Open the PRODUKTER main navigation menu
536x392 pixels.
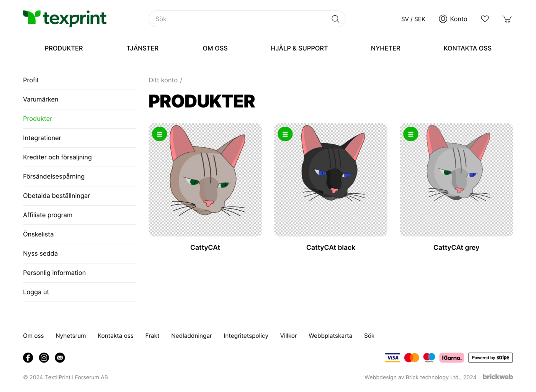point(64,48)
